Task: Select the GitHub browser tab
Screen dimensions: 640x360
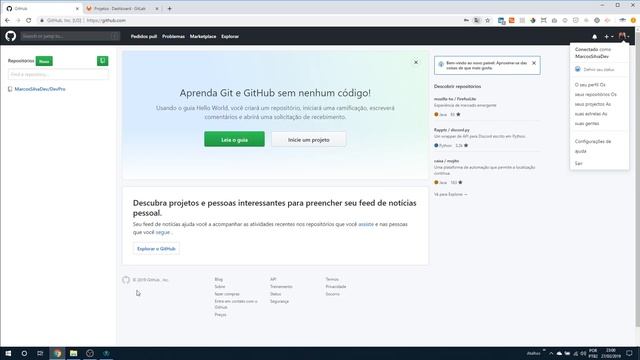Action: (x=41, y=8)
